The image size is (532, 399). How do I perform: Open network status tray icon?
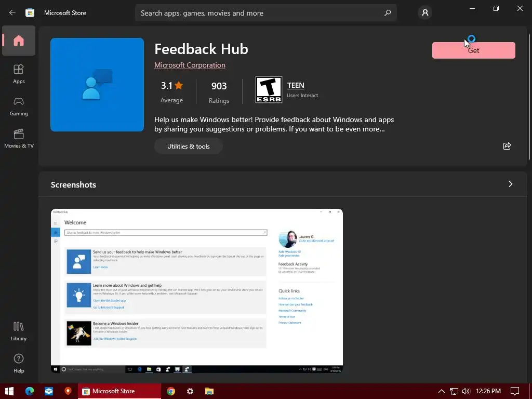pyautogui.click(x=454, y=391)
